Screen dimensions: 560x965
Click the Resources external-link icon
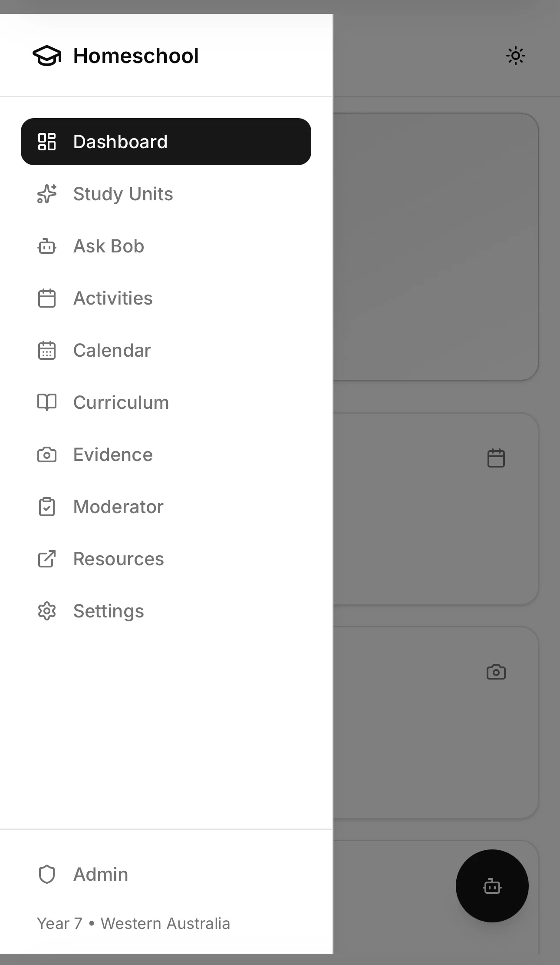click(x=46, y=559)
